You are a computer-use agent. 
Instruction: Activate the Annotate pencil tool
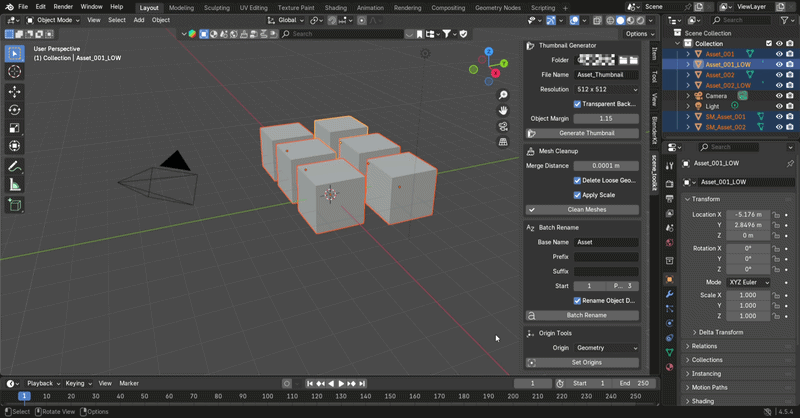pyautogui.click(x=14, y=166)
